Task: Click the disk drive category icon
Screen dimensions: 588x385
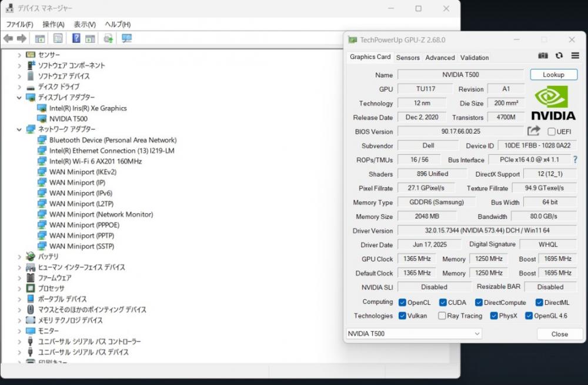Action: [31, 87]
